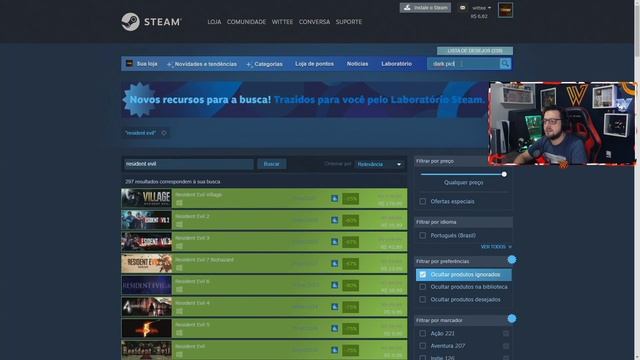
Task: Collapse the Filtrar por idioma section header
Action: pos(463,222)
